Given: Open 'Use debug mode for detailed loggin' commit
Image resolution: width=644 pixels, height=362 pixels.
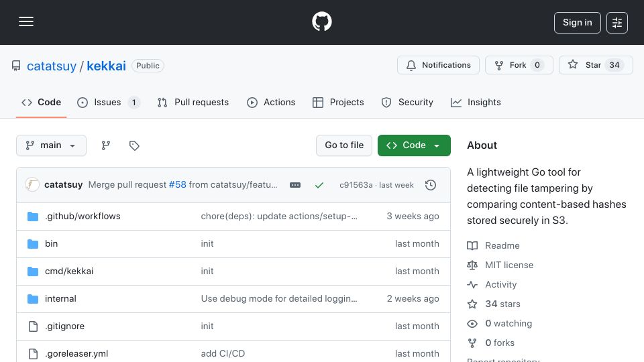Looking at the screenshot, I should [279, 299].
